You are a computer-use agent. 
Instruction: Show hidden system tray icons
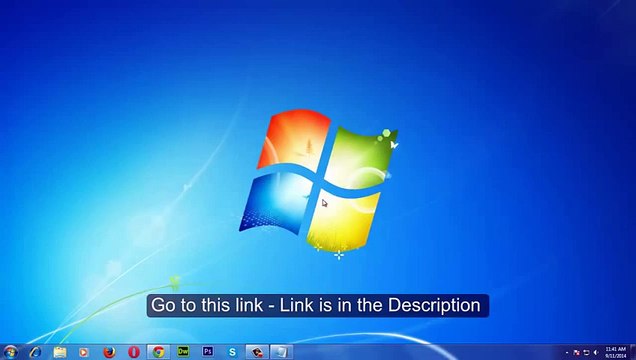(x=567, y=353)
